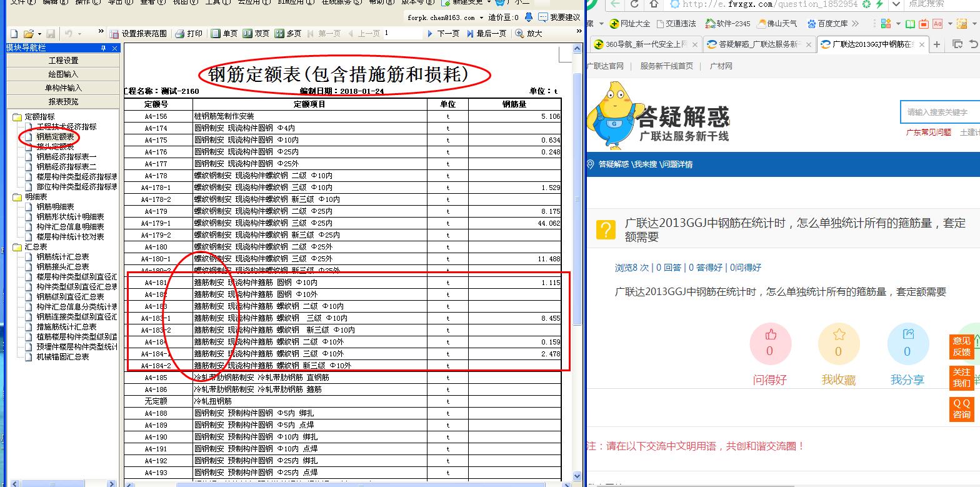The width and height of the screenshot is (980, 487).
Task: Select the 钢筋统计汇总表 report
Action: [62, 257]
